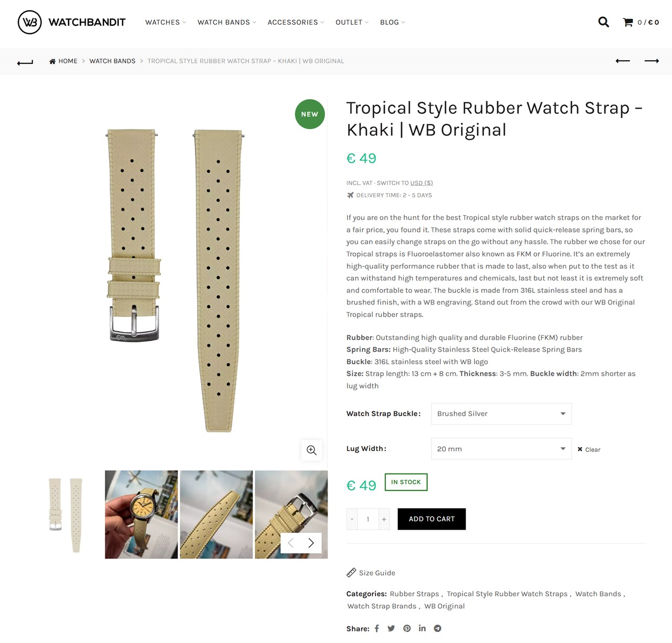Open the Outlet menu

(352, 22)
